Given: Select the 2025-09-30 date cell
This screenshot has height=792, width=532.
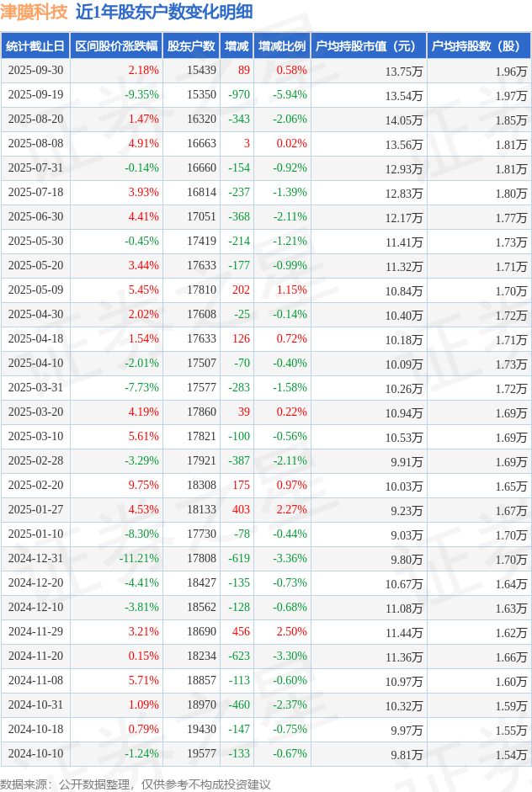Looking at the screenshot, I should (35, 71).
